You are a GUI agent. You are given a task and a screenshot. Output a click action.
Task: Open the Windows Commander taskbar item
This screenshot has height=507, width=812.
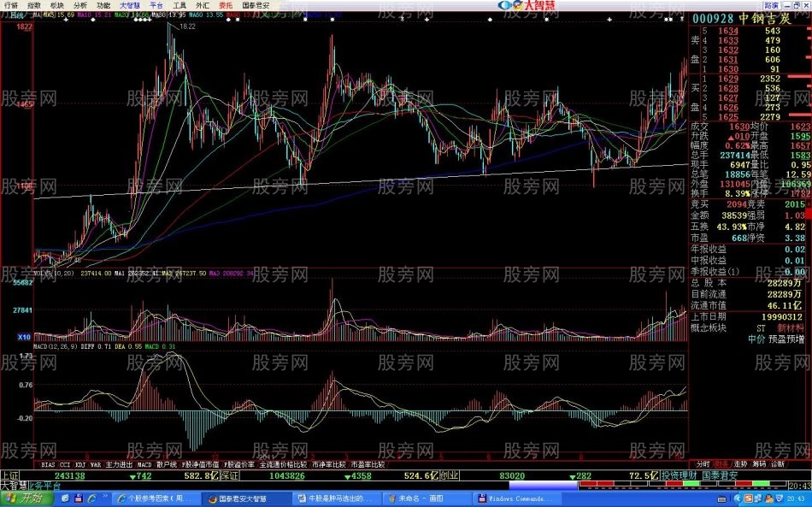click(x=513, y=498)
